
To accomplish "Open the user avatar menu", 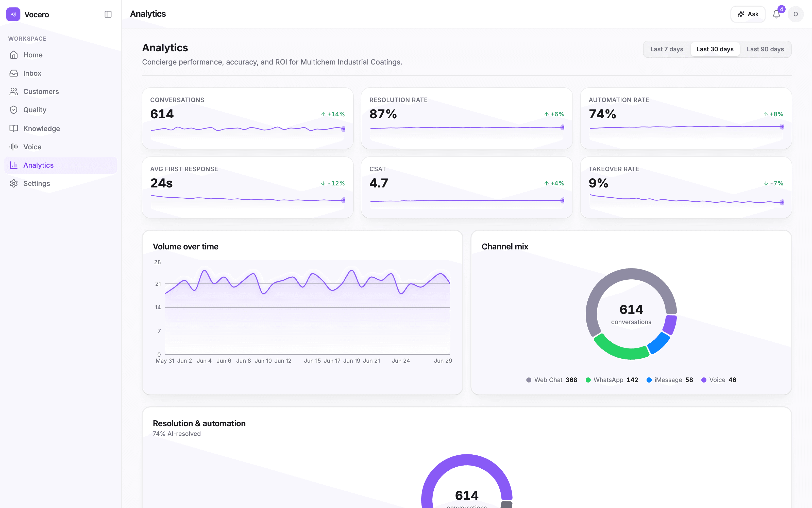I will click(x=796, y=14).
